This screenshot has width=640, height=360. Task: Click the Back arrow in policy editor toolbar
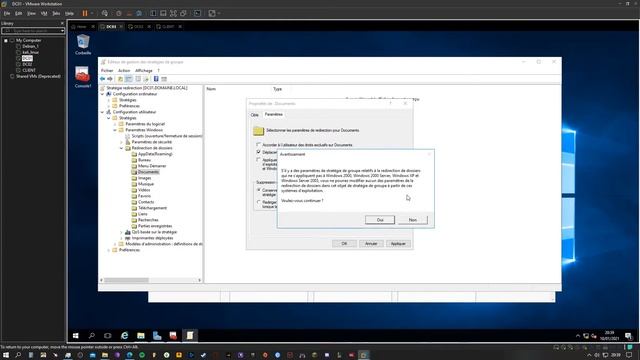(x=103, y=79)
